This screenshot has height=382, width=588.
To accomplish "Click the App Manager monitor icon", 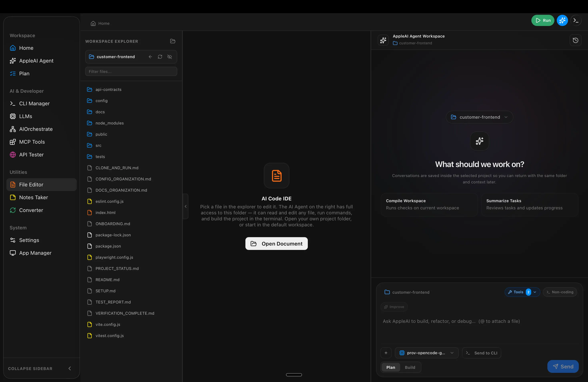I will coord(13,253).
